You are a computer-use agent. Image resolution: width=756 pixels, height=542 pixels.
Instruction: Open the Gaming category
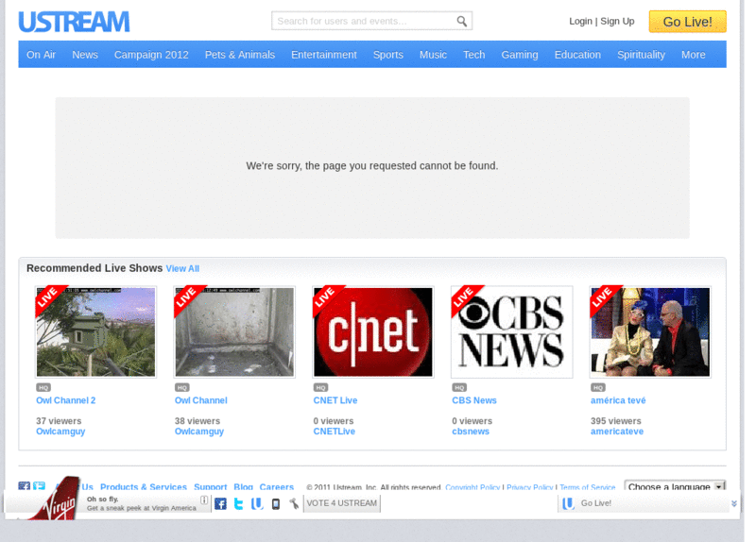pyautogui.click(x=520, y=55)
